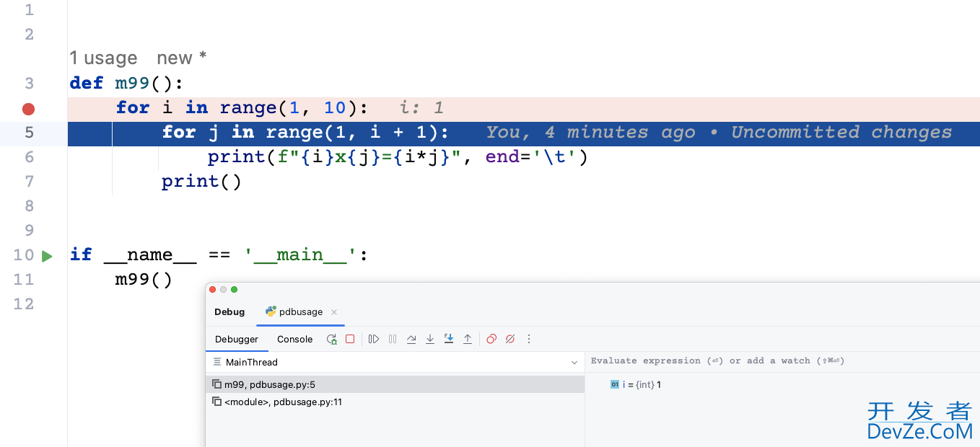Click the int type icon beside variable i

615,385
